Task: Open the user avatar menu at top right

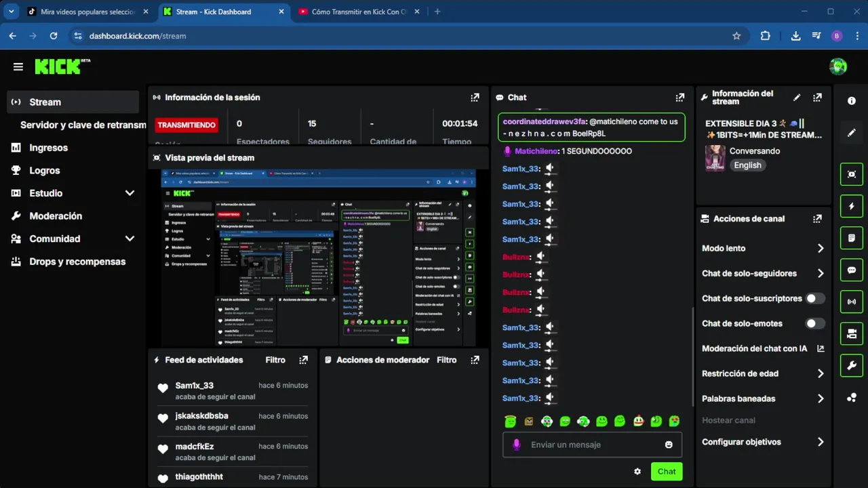Action: 838,66
